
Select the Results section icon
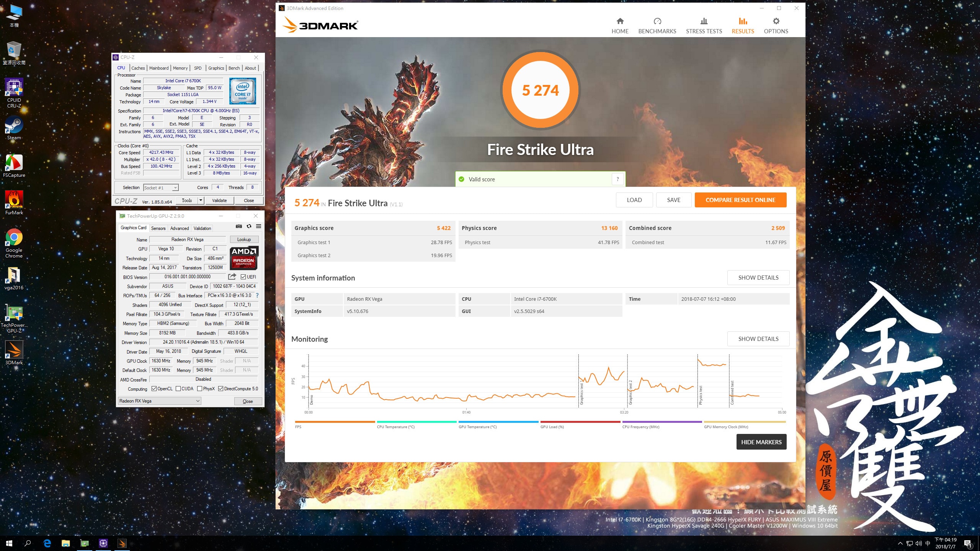[x=743, y=21]
